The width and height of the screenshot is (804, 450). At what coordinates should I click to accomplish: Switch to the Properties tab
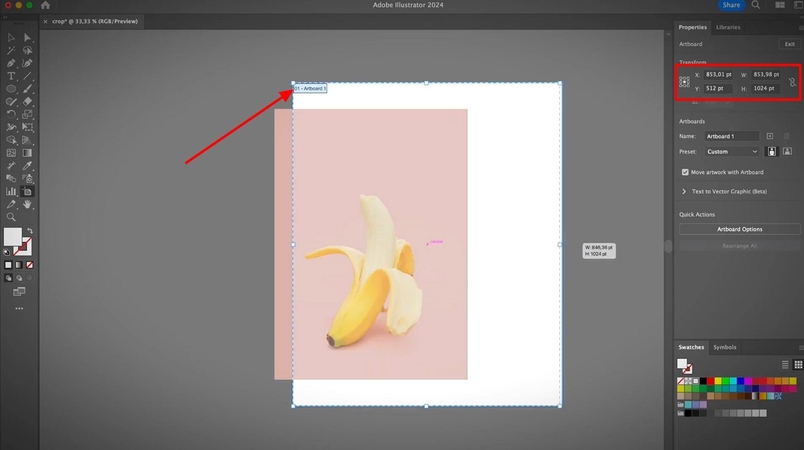692,27
